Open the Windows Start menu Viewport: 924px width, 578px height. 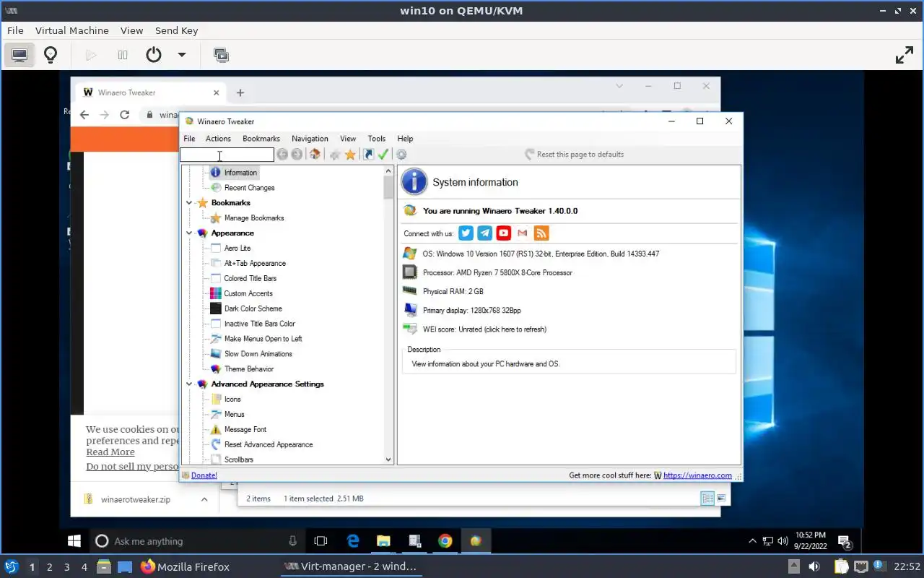(x=74, y=540)
